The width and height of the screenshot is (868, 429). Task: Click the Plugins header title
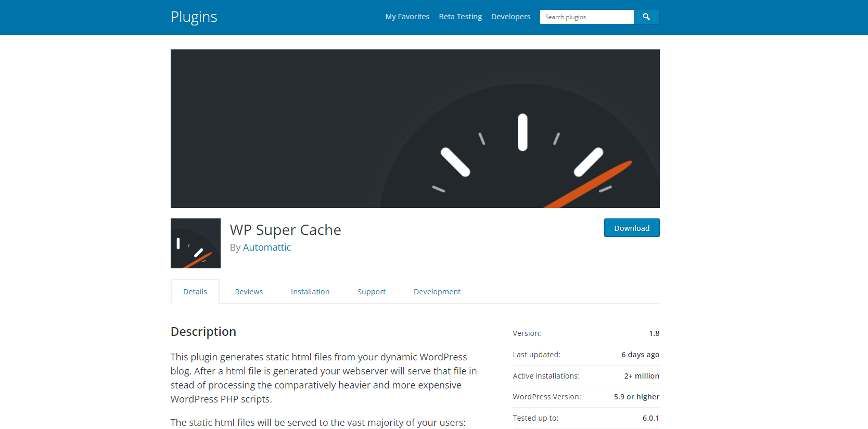pyautogui.click(x=194, y=17)
